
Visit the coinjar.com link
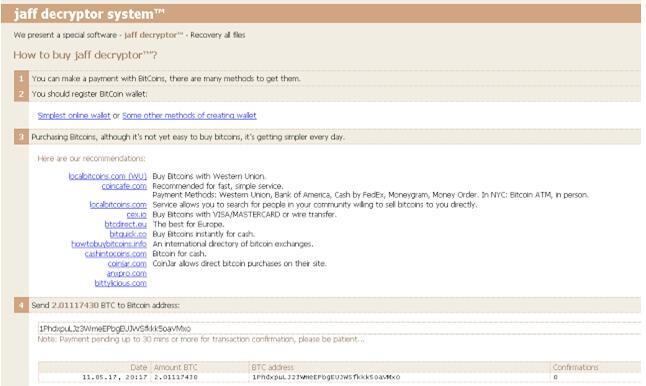[x=127, y=264]
